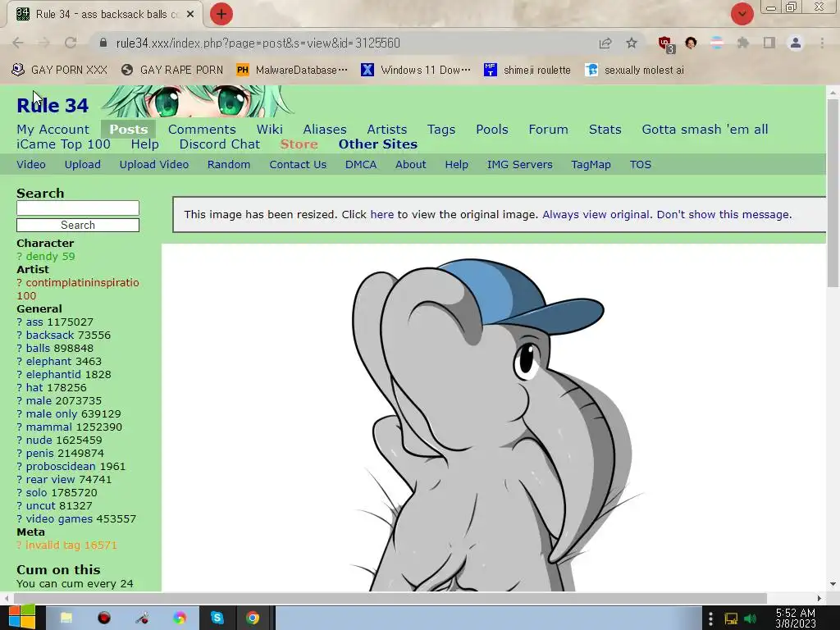Click the Upload Video submenu link
840x630 pixels.
tap(153, 164)
